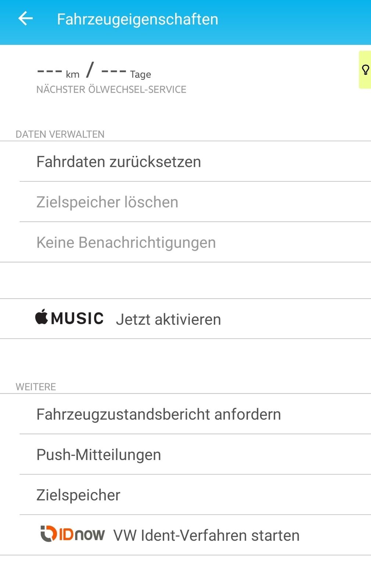Tap the back arrow icon
This screenshot has width=371, height=588.
click(25, 18)
